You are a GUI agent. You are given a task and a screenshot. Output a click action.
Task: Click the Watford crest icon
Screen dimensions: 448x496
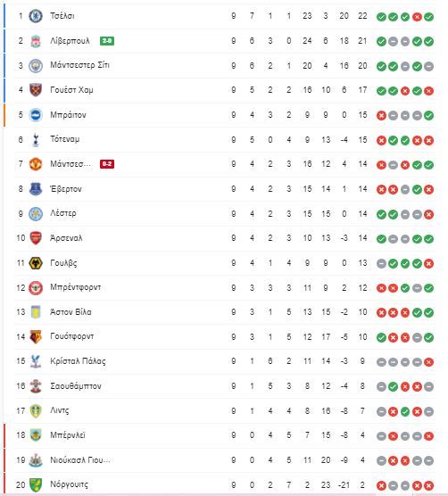[x=36, y=337]
